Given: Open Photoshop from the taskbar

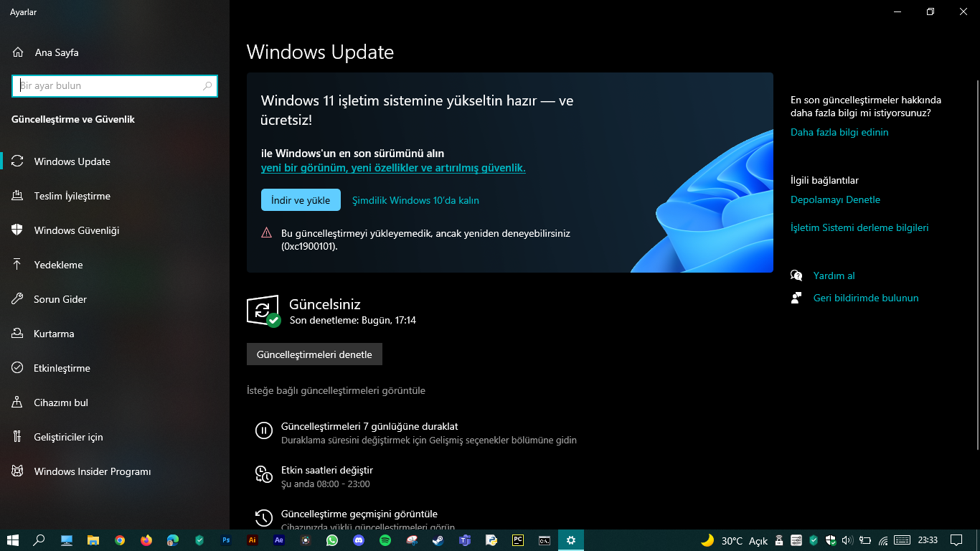Looking at the screenshot, I should point(226,540).
